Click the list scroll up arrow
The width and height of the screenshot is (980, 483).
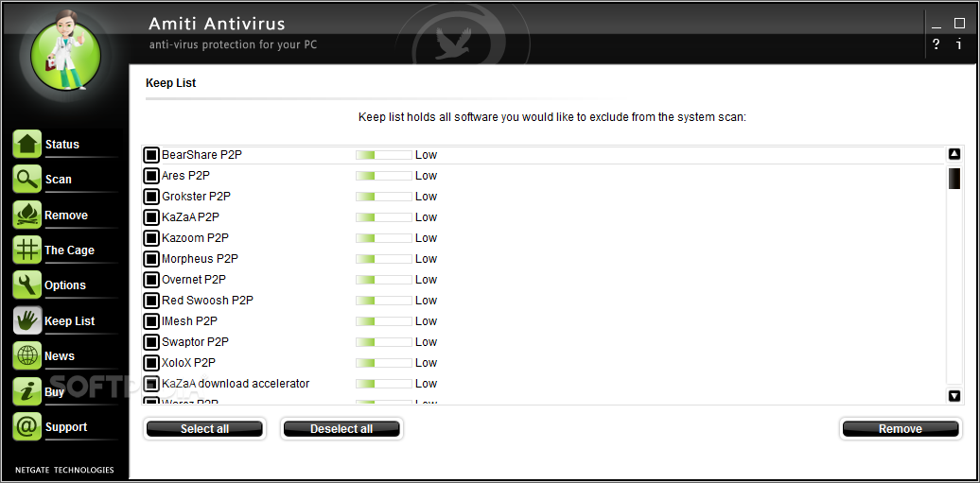954,154
